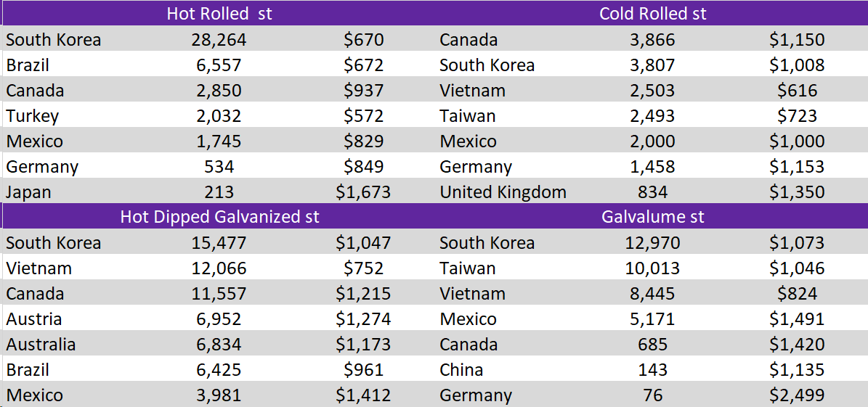Image resolution: width=868 pixels, height=407 pixels.
Task: Select the $1,350 price value
Action: pos(797,192)
